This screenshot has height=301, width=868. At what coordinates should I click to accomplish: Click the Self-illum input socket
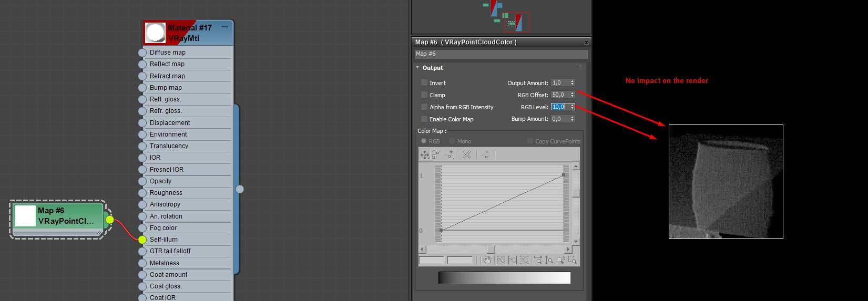(142, 240)
